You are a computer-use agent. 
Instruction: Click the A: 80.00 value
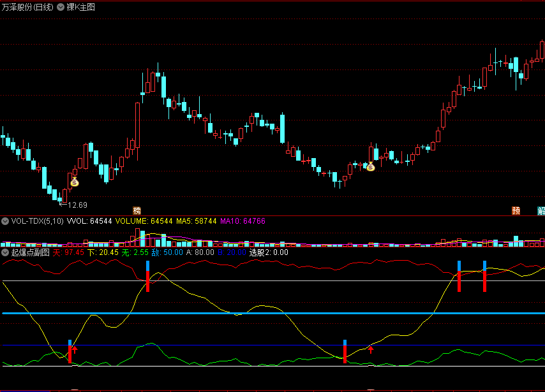[x=200, y=252]
